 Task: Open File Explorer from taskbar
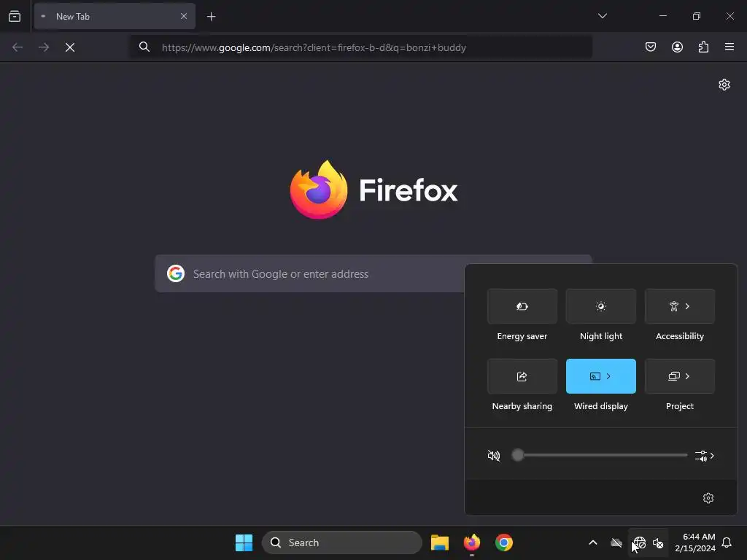point(440,542)
